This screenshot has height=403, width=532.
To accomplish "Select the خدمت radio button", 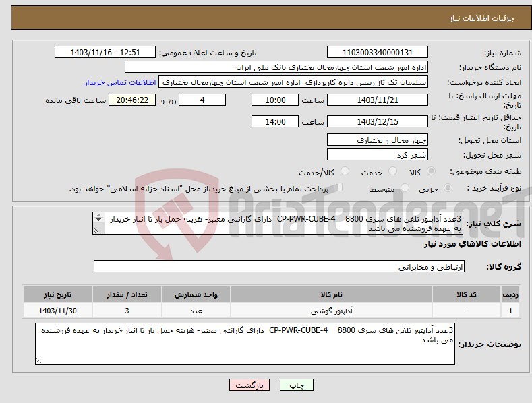I will (392, 171).
